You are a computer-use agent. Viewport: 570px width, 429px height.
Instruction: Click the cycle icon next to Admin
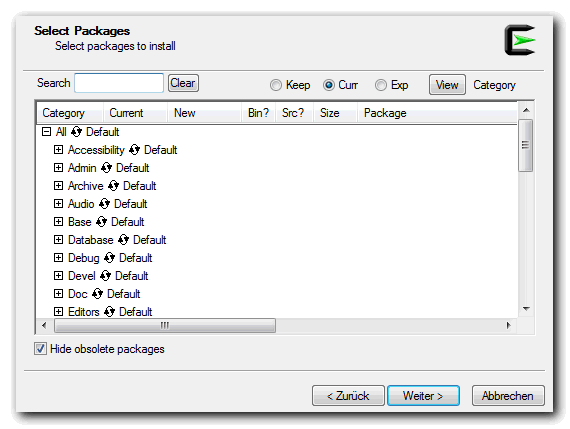click(x=106, y=168)
